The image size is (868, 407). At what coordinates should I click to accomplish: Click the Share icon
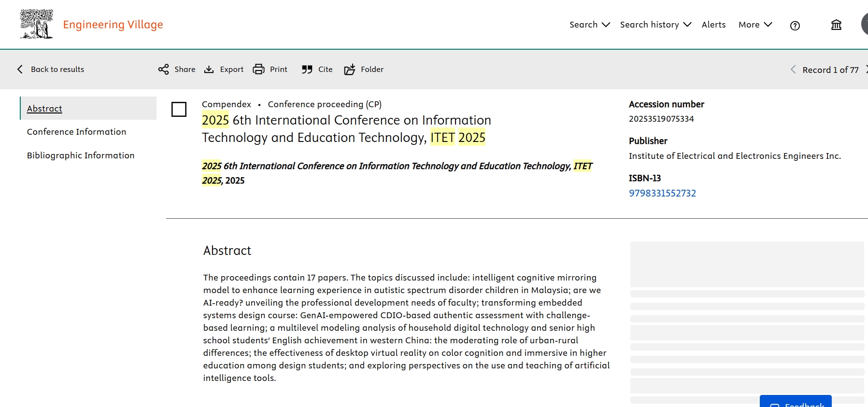pos(164,70)
